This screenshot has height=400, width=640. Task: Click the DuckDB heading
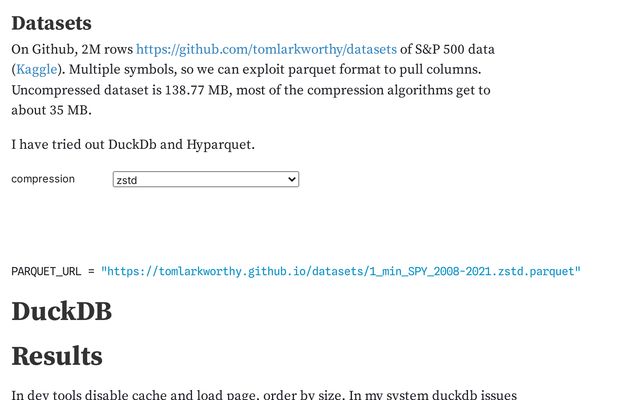[x=62, y=311]
